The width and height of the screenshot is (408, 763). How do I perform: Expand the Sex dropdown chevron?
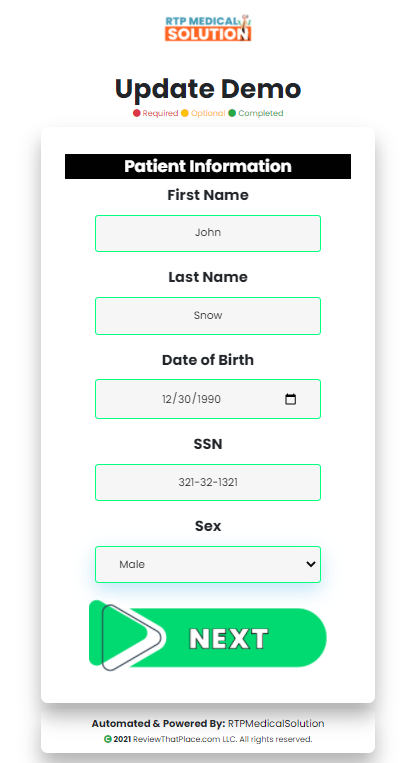310,564
